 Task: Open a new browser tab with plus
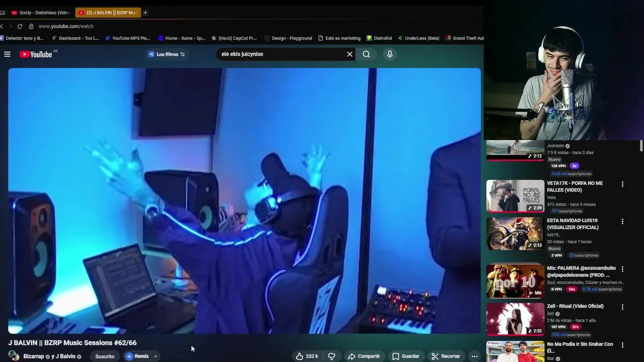click(x=145, y=13)
